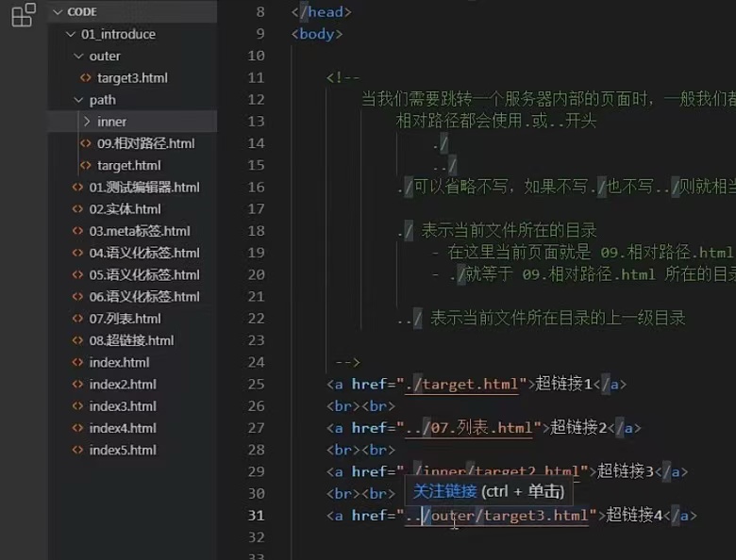Open index4.html file
The image size is (736, 560).
pos(123,428)
